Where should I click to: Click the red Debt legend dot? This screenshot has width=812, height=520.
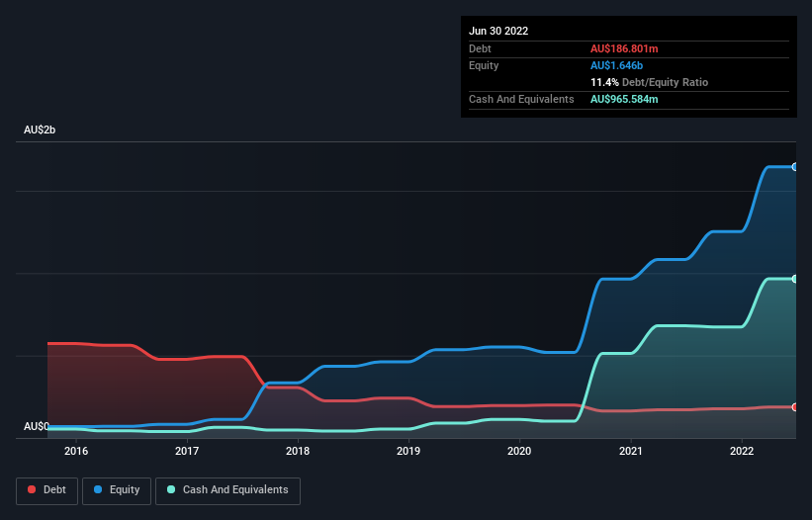point(32,489)
